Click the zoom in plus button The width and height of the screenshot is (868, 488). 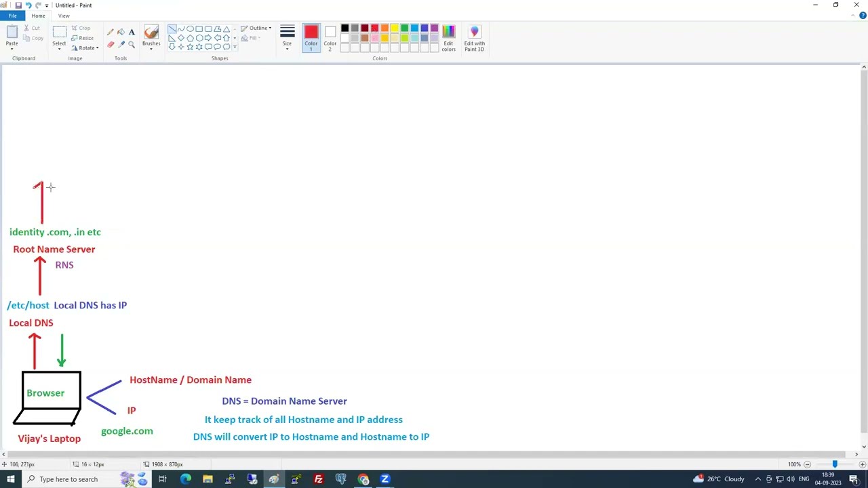(862, 464)
